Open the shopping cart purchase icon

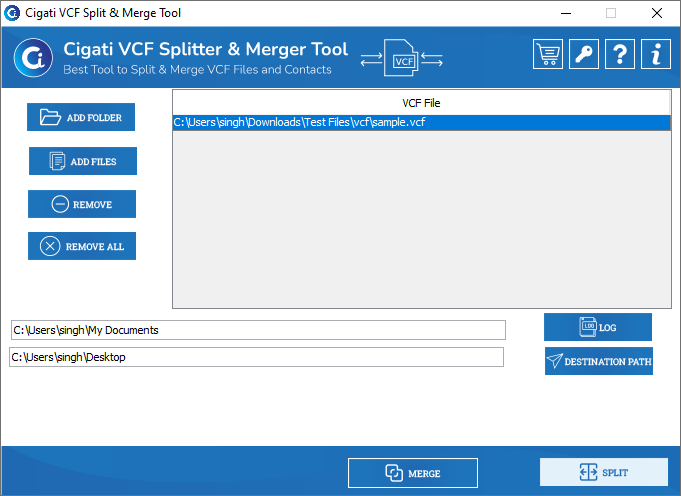[548, 54]
